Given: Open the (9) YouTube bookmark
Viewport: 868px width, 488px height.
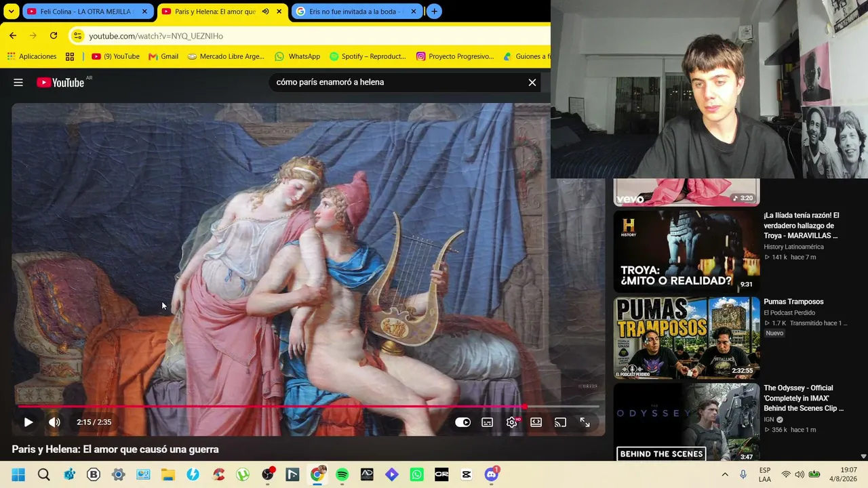Looking at the screenshot, I should point(115,56).
